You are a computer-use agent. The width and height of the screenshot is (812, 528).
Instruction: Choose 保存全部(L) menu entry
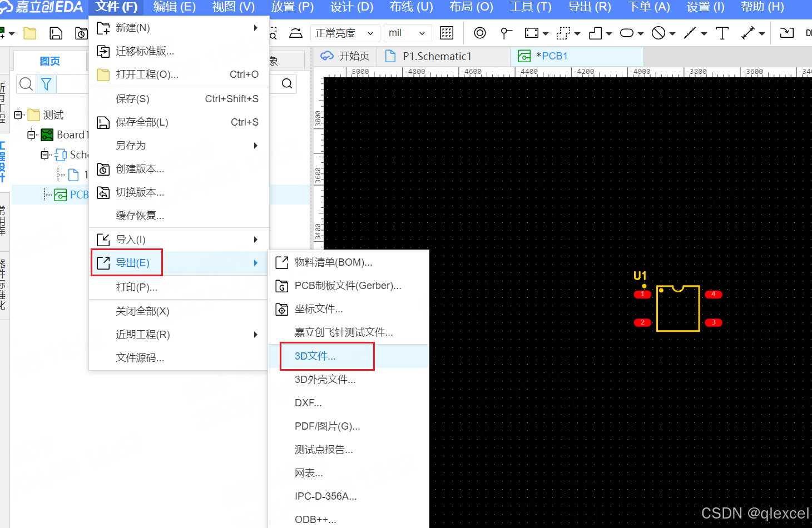[179, 122]
